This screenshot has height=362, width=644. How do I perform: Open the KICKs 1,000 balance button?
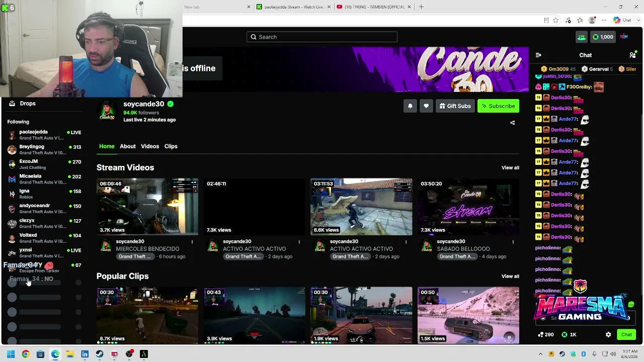point(603,37)
